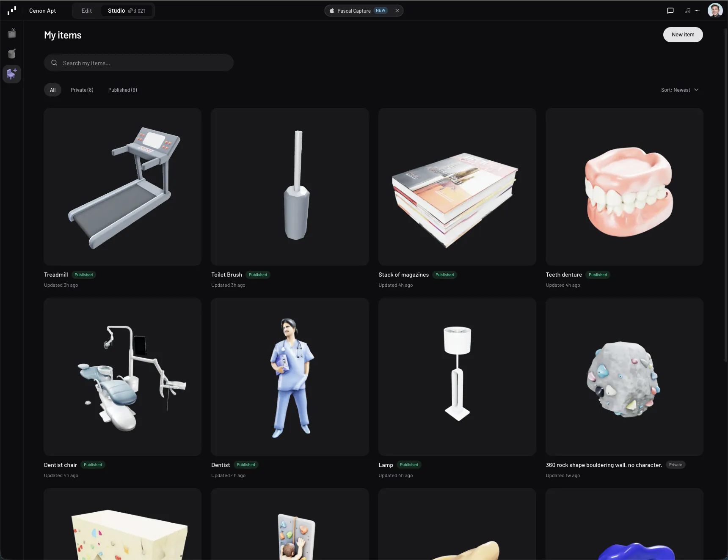
Task: Select the Published (9) filter tab
Action: point(123,90)
